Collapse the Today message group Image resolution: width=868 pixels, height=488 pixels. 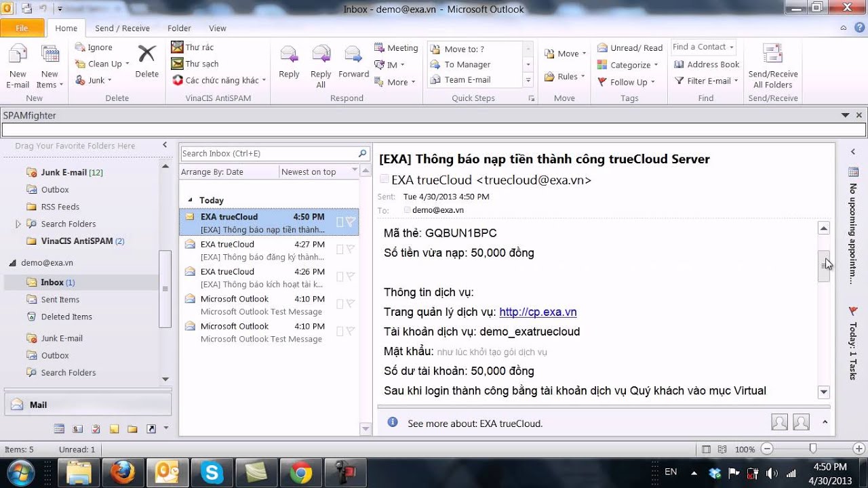[190, 201]
